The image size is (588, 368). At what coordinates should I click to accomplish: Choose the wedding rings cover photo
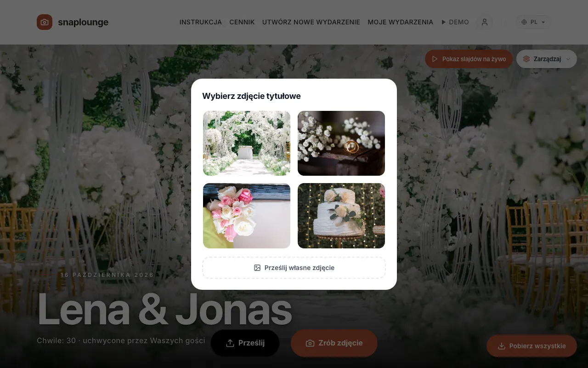pos(341,143)
